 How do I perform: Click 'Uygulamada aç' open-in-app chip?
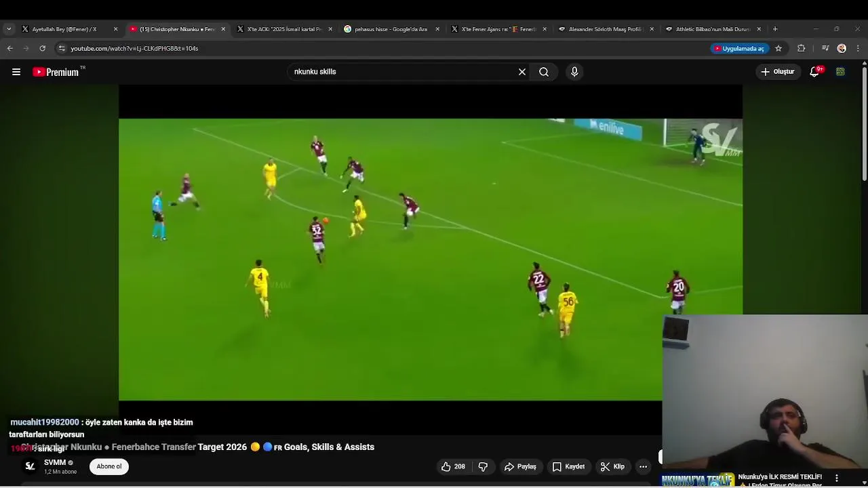[x=738, y=48]
